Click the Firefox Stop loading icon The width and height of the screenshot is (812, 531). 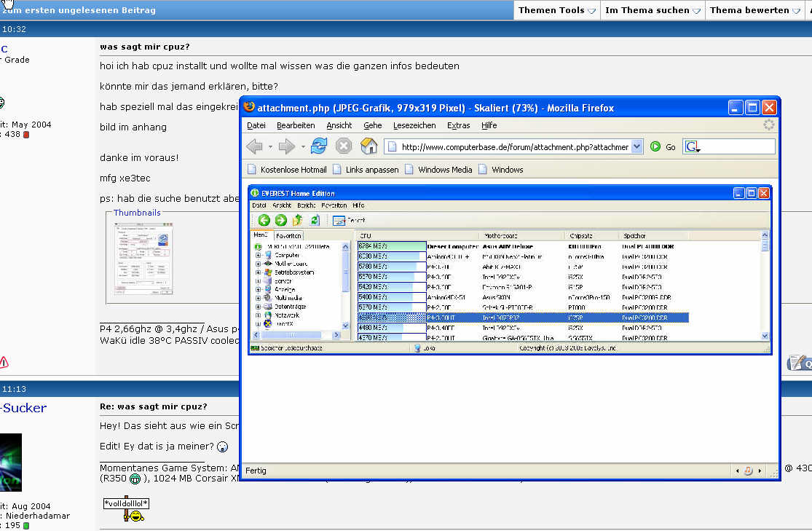[343, 146]
